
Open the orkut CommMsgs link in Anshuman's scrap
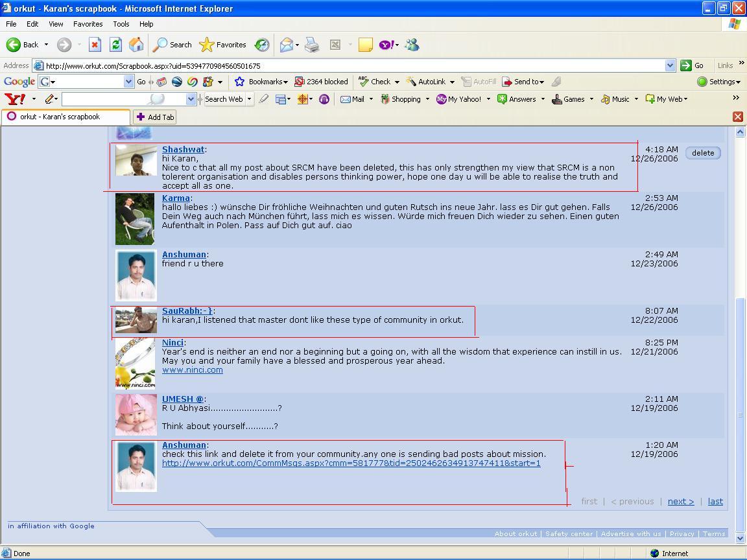tap(351, 463)
